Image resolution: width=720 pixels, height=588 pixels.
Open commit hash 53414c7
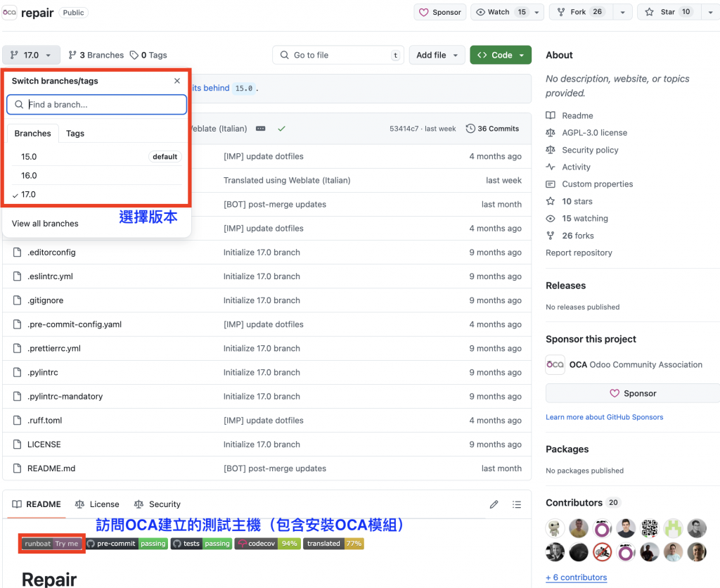pos(404,129)
